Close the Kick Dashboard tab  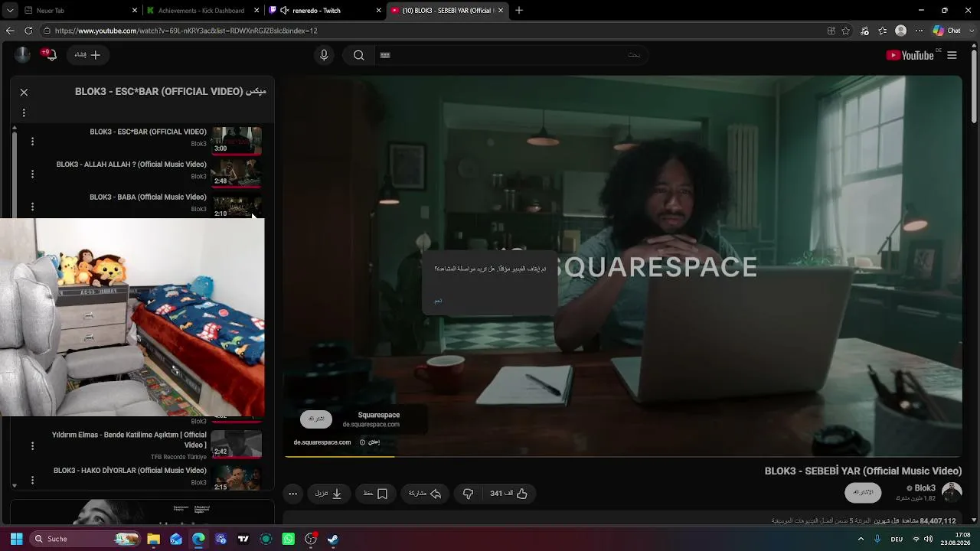(256, 11)
